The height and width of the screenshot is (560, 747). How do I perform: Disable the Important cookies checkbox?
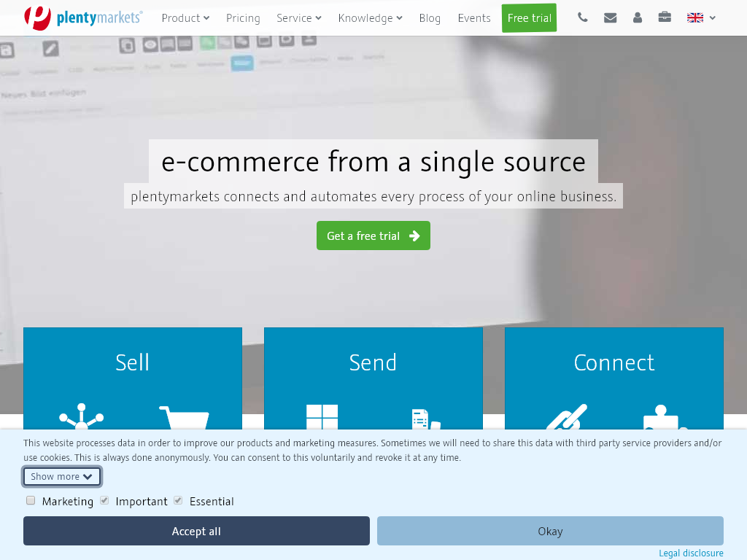[104, 500]
